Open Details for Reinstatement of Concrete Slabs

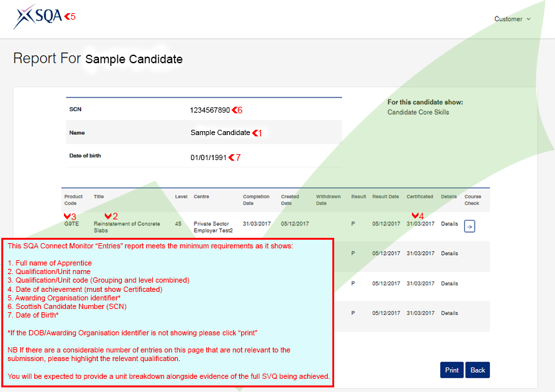click(x=450, y=224)
